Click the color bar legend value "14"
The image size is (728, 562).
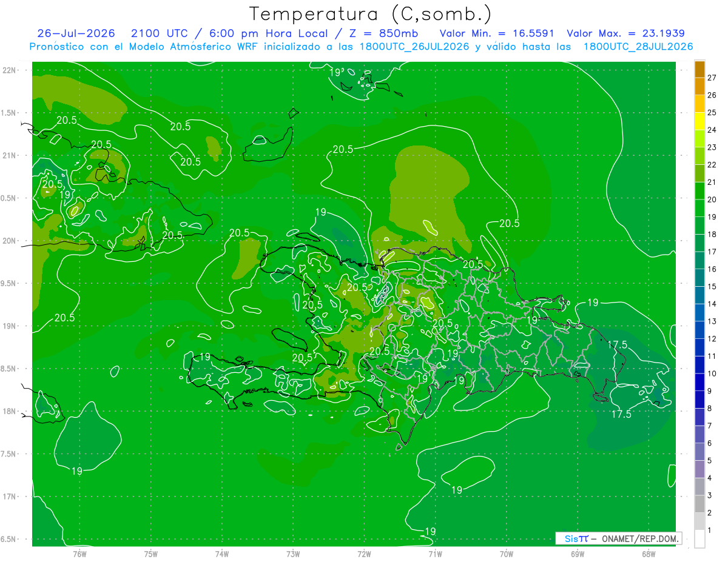[x=712, y=304]
